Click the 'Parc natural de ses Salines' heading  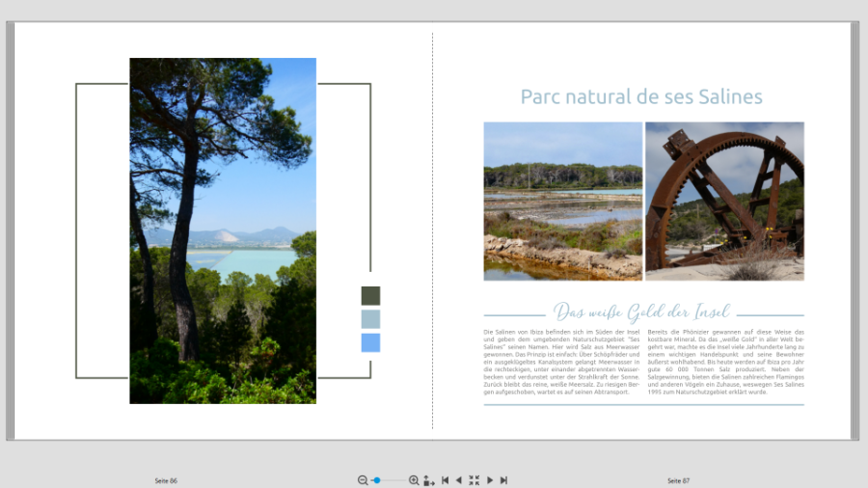click(x=641, y=97)
